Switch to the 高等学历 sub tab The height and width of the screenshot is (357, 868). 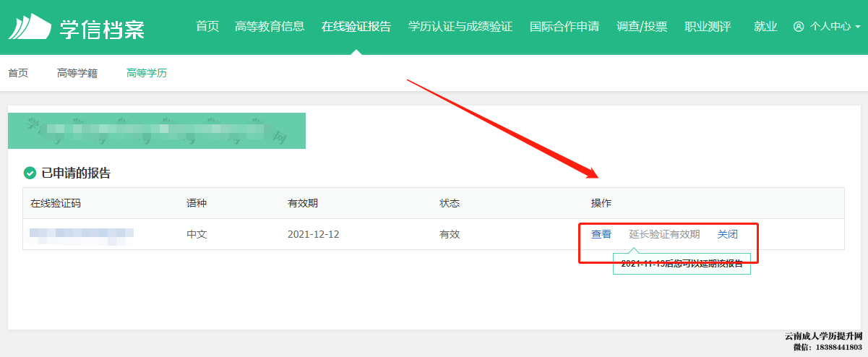pos(147,73)
